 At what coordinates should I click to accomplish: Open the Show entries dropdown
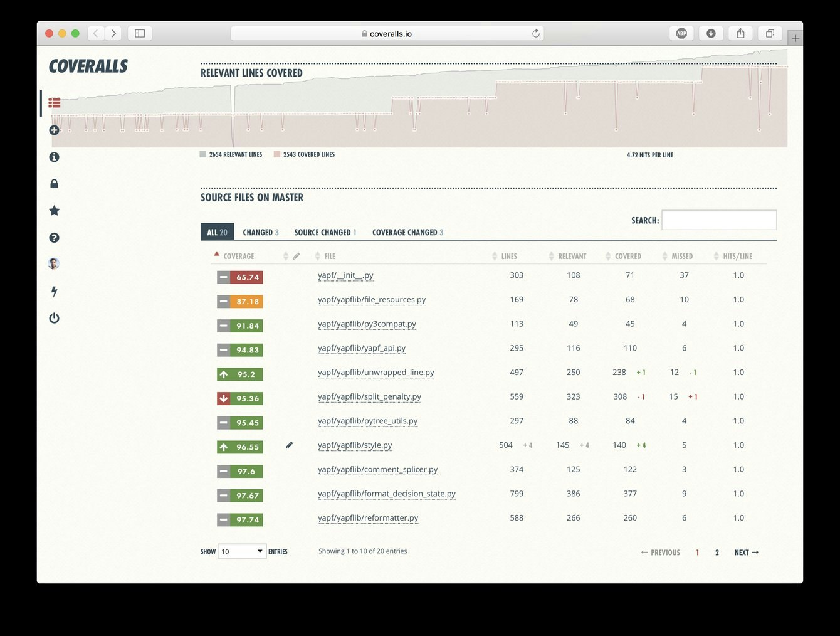click(x=242, y=551)
